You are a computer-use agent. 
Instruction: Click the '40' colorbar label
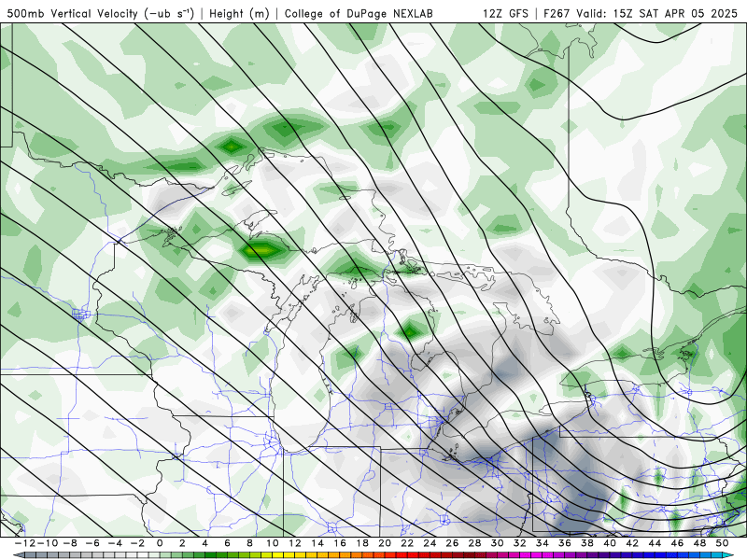click(611, 543)
